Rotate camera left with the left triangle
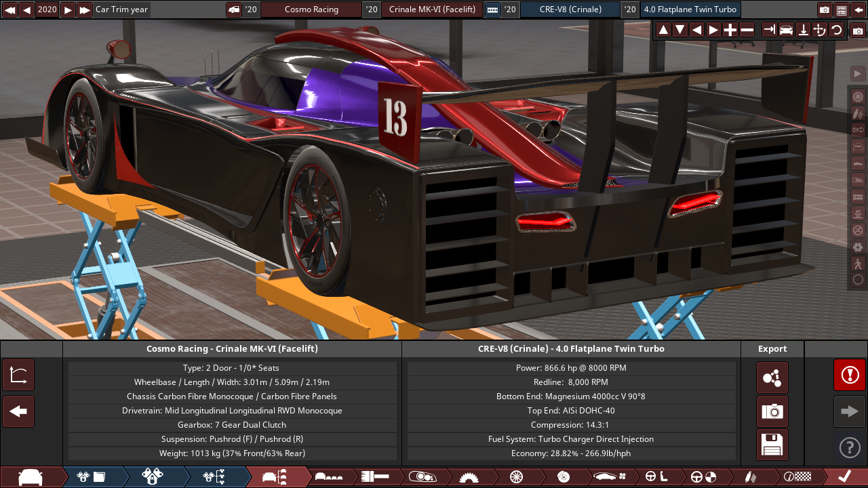868x488 pixels. pyautogui.click(x=696, y=30)
